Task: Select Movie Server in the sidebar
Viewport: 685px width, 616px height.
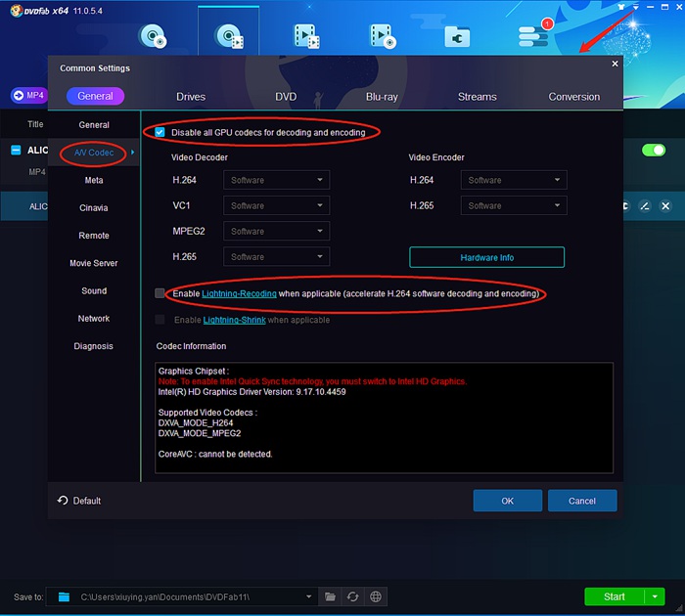Action: 94,263
